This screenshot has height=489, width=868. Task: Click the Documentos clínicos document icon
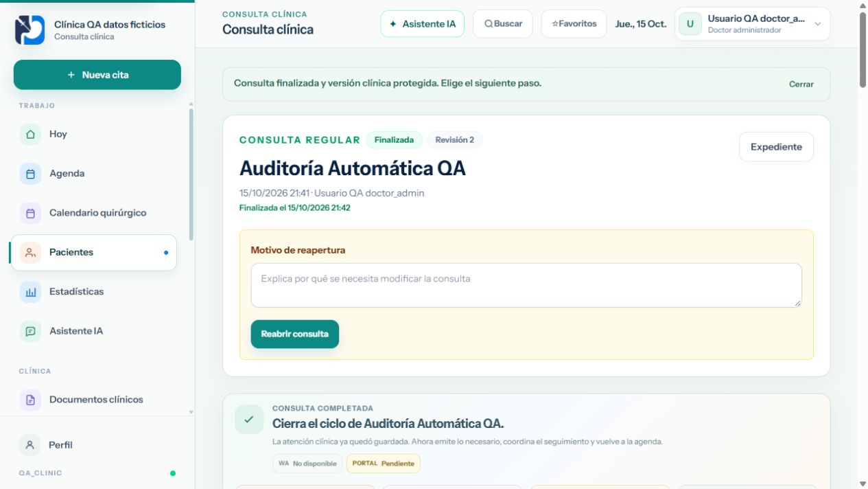30,400
